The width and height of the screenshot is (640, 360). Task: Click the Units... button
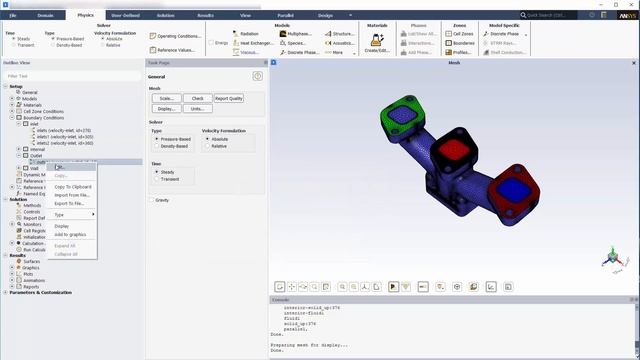198,109
